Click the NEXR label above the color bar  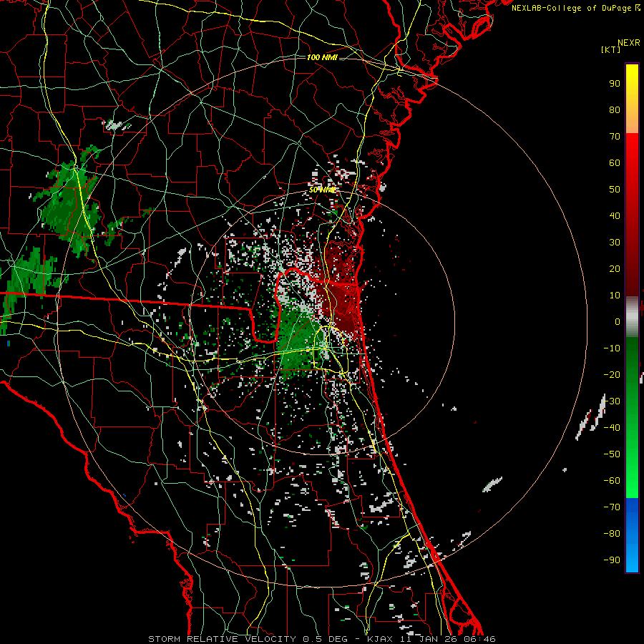tap(629, 43)
